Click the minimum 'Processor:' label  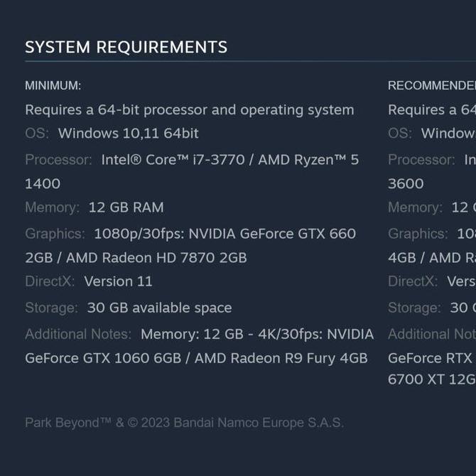click(x=58, y=160)
